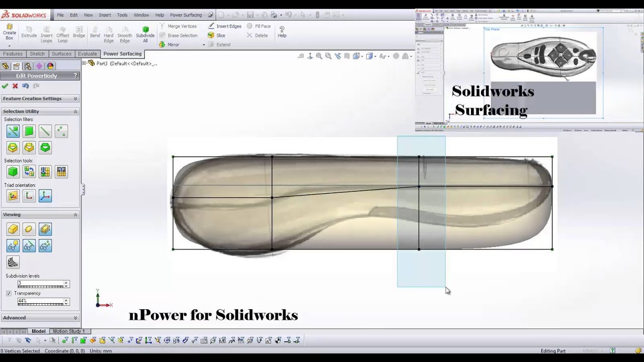
Task: Increase Subdivision levels stepper
Action: (x=66, y=283)
